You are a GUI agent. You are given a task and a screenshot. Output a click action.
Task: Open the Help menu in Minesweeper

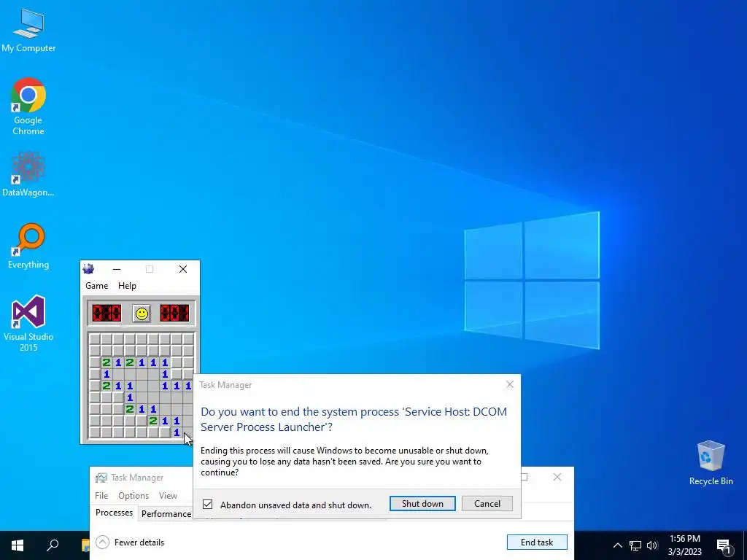point(127,286)
